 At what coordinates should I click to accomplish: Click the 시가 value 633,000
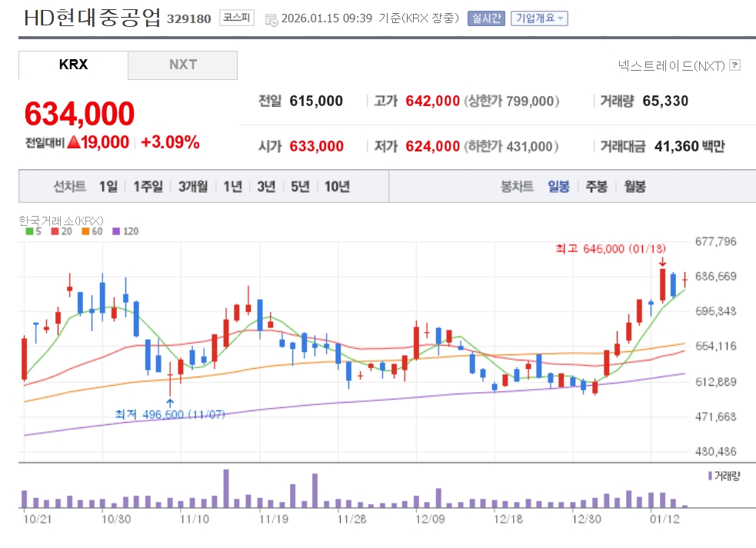(316, 146)
